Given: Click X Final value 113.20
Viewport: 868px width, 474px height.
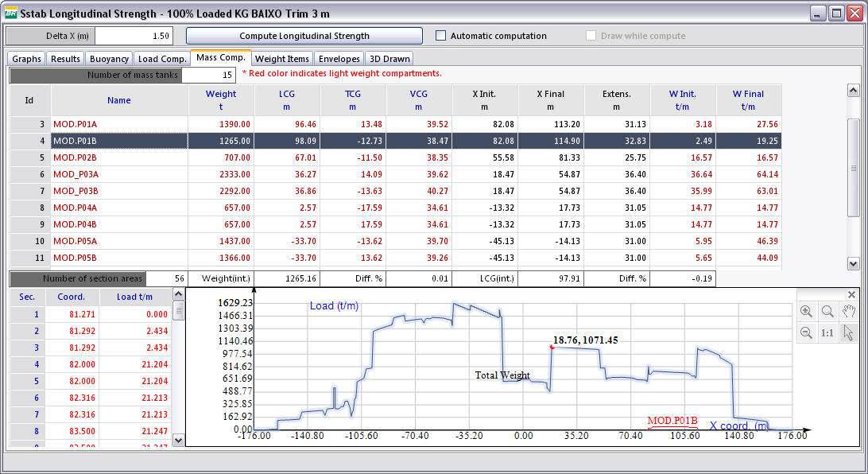Looking at the screenshot, I should tap(550, 124).
